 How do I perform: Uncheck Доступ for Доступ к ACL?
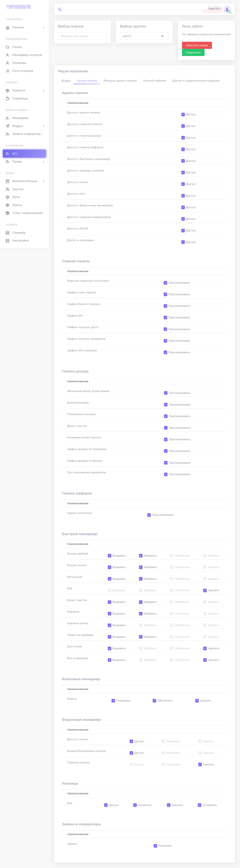pyautogui.click(x=183, y=196)
